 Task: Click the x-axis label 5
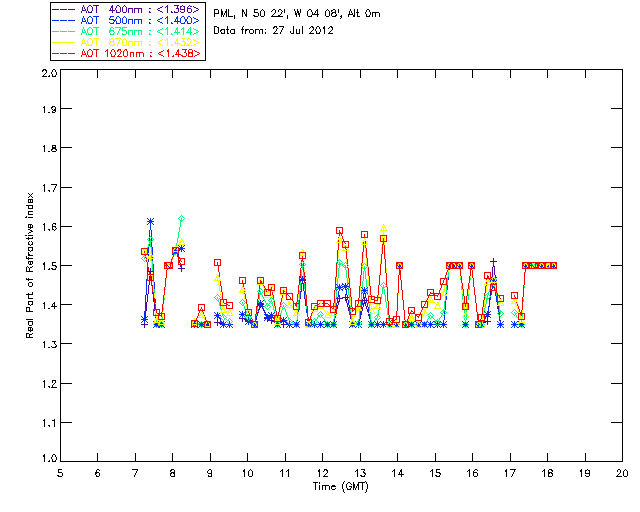60,473
